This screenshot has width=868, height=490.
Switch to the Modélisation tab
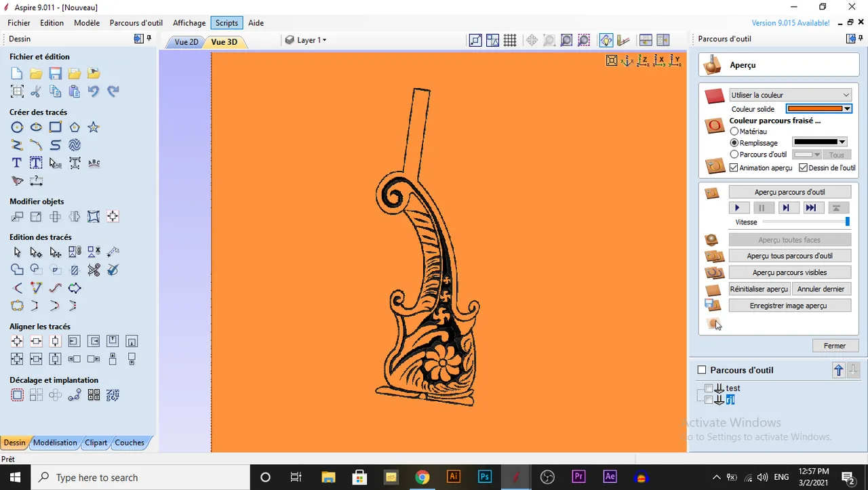[x=55, y=443]
